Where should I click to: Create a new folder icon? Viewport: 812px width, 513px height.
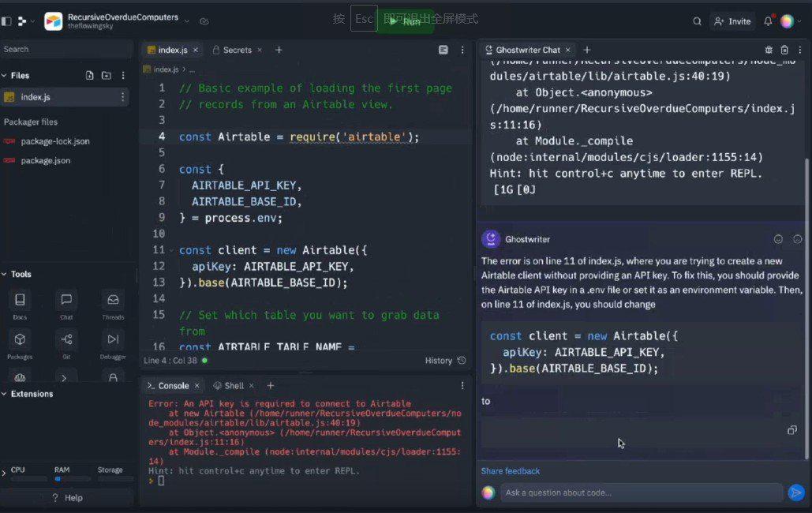[107, 75]
